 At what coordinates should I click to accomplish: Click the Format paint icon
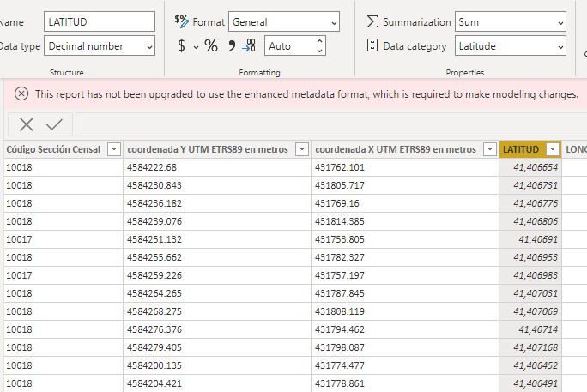(182, 21)
